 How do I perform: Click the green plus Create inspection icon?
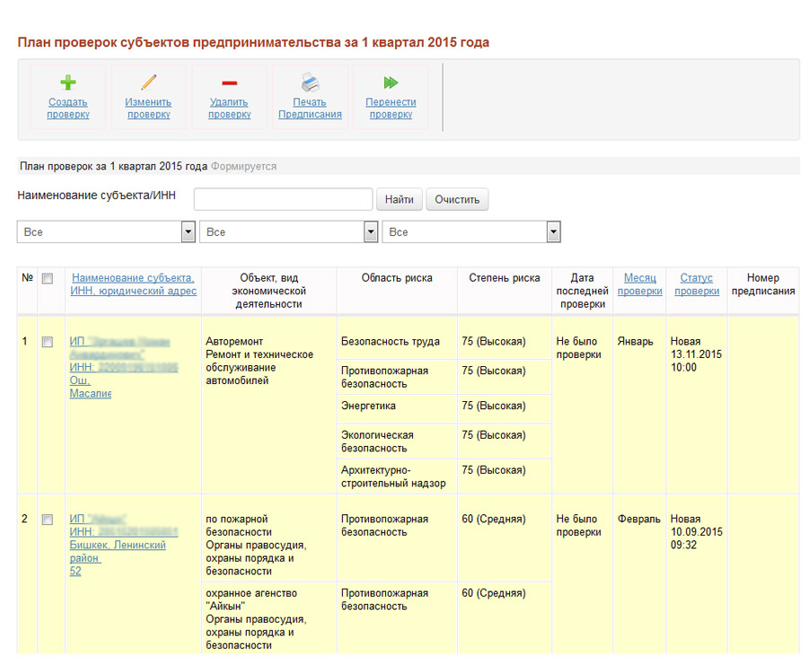click(x=68, y=83)
